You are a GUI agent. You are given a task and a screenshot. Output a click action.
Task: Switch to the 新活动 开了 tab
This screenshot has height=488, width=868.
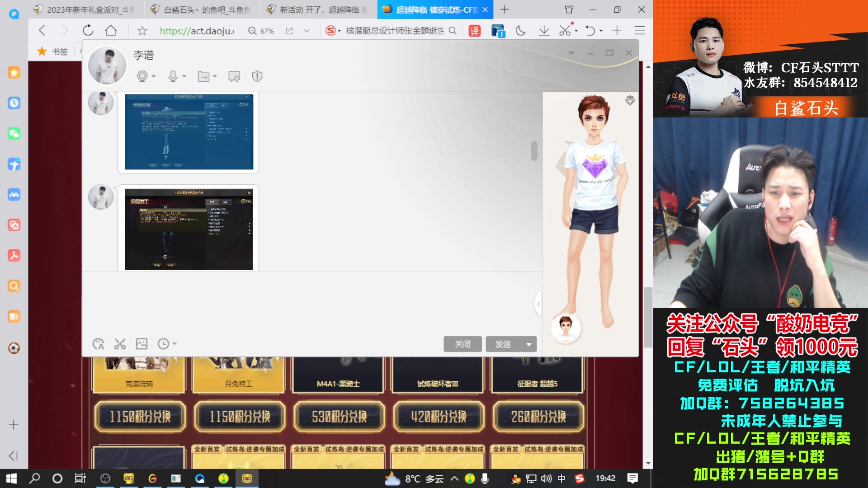[319, 9]
